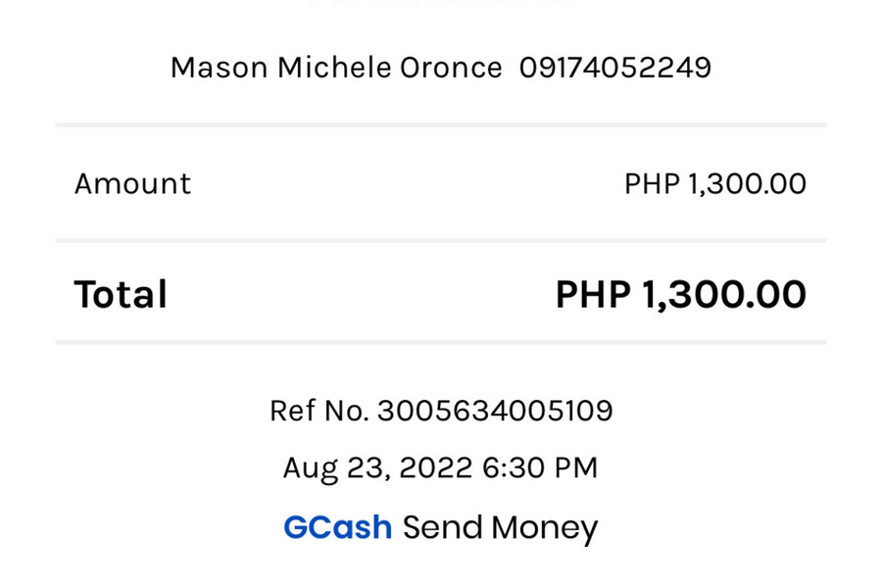The image size is (882, 588).
Task: Click the divider line above the Amount row
Action: pos(441,125)
